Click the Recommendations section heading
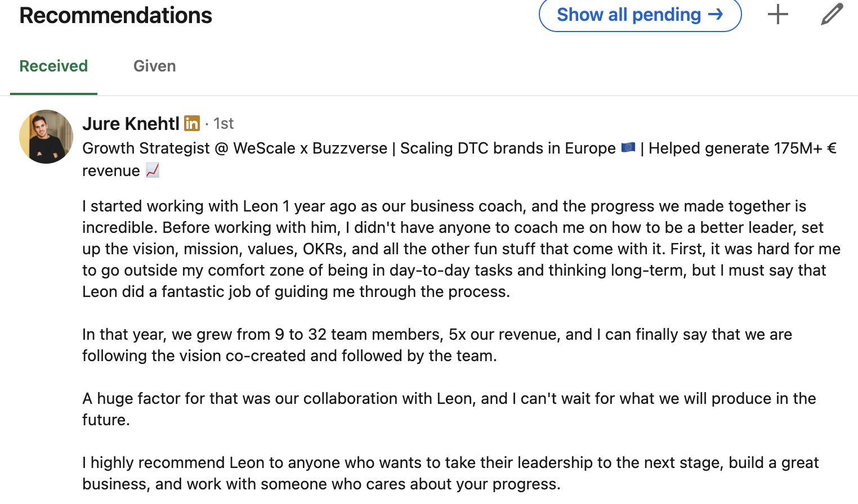The width and height of the screenshot is (858, 504). click(x=115, y=15)
